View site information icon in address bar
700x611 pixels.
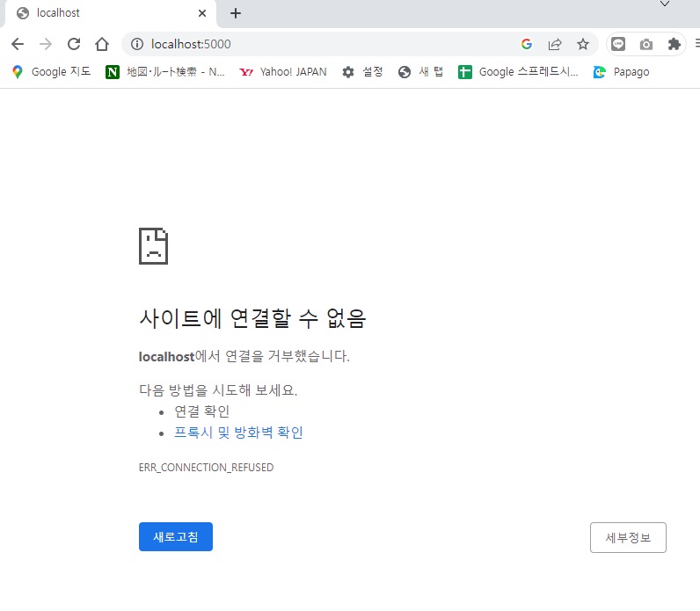pos(136,44)
